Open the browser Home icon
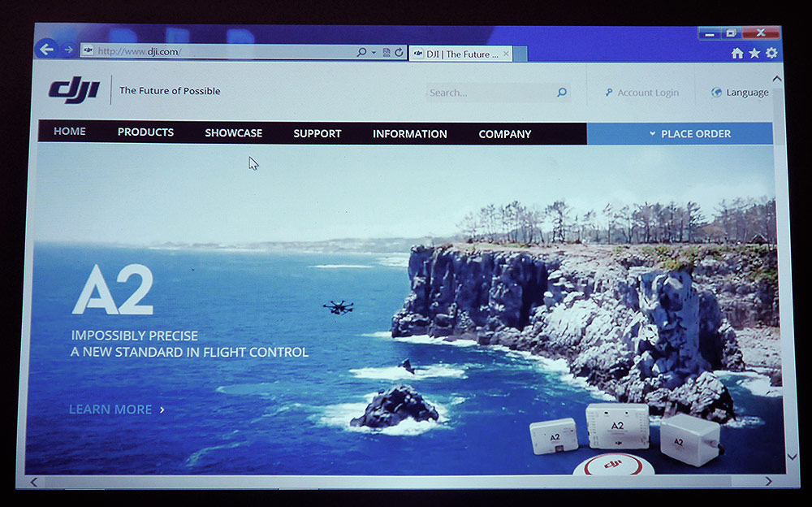 (737, 53)
